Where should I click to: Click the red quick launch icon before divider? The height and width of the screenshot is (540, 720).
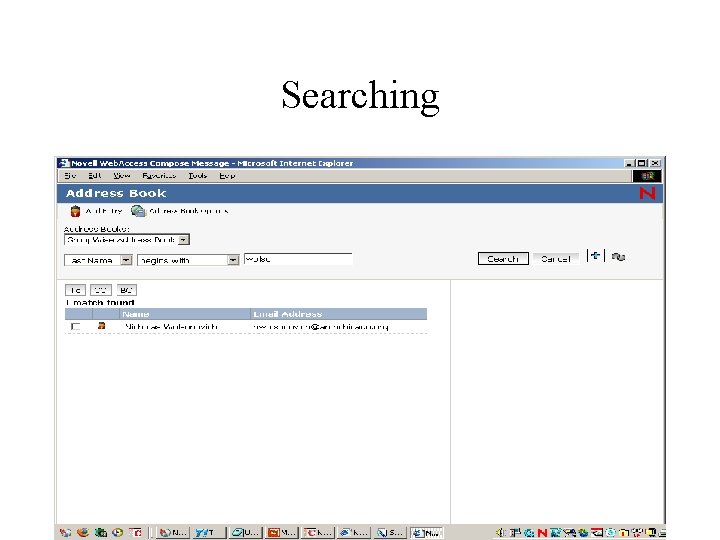(x=135, y=532)
